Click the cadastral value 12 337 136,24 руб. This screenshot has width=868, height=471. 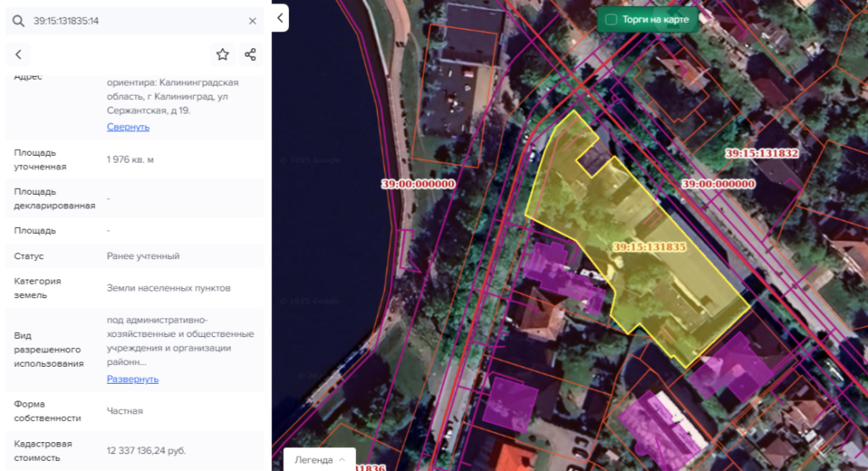click(146, 451)
